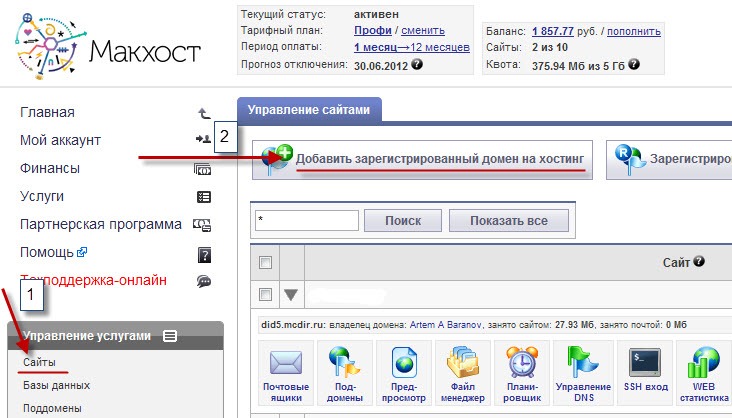Screen dimensions: 732x418
Task: Click the Помощь question-mark icon
Action: click(x=204, y=255)
